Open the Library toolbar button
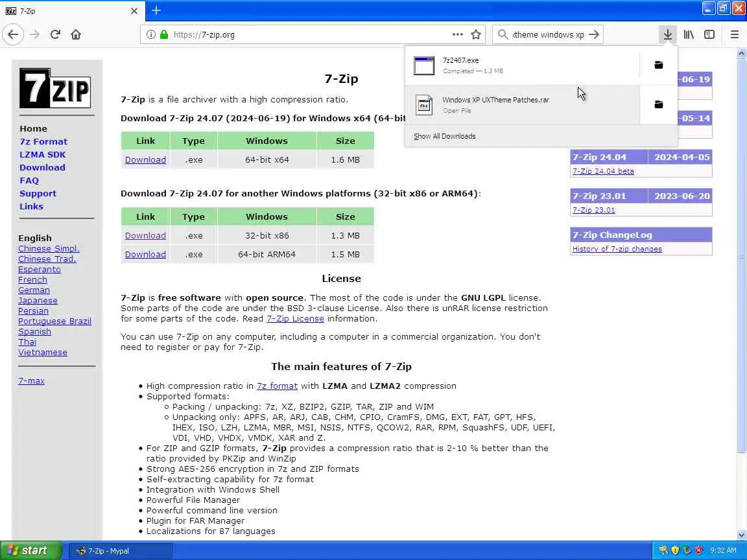 pyautogui.click(x=689, y=34)
